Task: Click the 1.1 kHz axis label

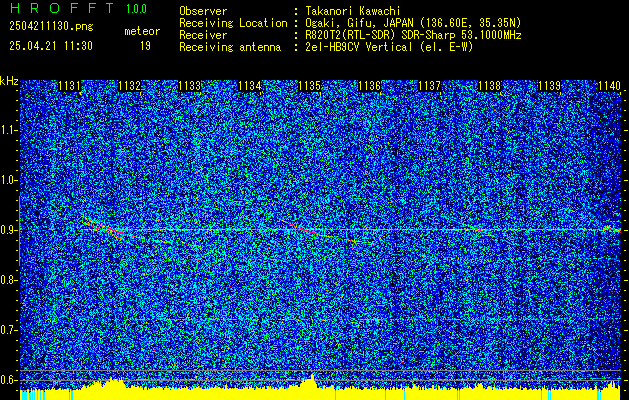Action: (8, 130)
